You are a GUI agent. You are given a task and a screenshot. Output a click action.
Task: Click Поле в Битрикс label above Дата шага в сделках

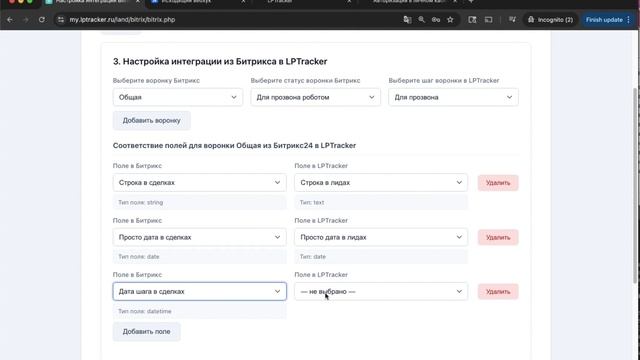click(x=137, y=275)
